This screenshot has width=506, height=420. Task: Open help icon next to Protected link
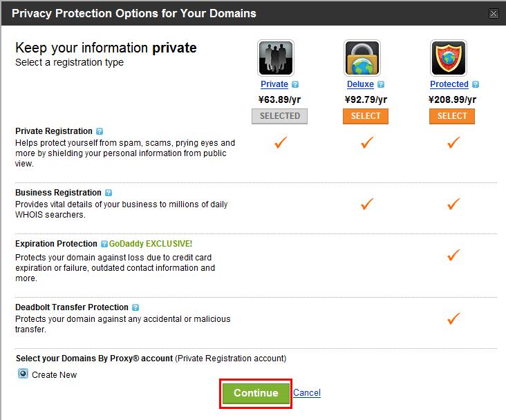476,84
